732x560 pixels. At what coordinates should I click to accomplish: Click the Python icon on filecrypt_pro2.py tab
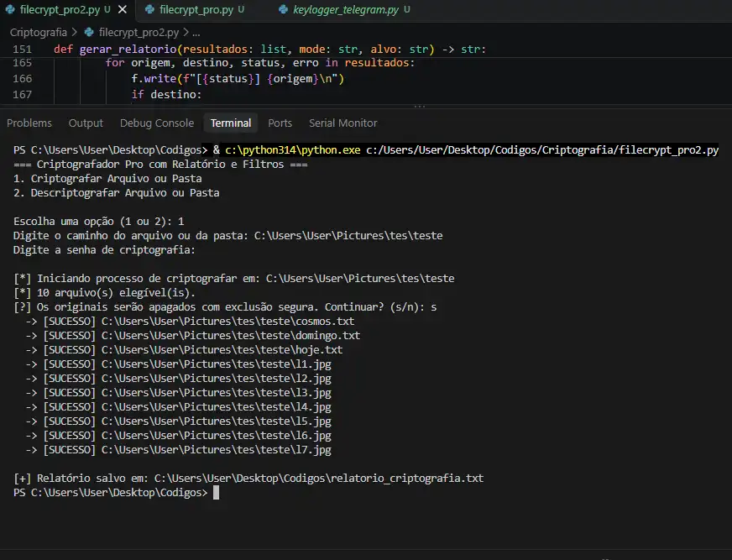[x=10, y=9]
